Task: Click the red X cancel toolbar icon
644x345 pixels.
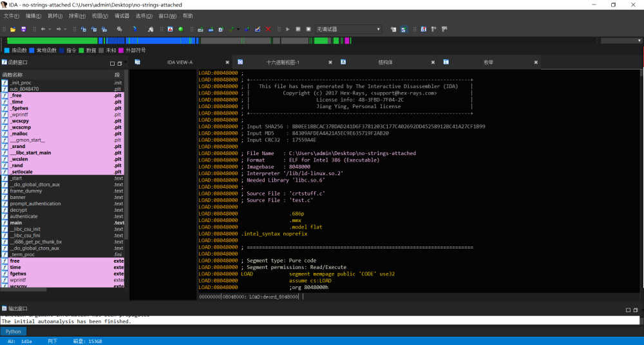Action: pyautogui.click(x=268, y=29)
